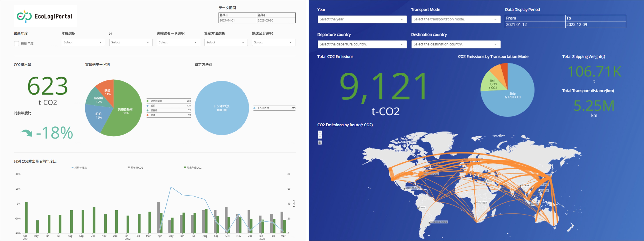
Task: Click the map zoom in plus button
Action: [x=320, y=133]
